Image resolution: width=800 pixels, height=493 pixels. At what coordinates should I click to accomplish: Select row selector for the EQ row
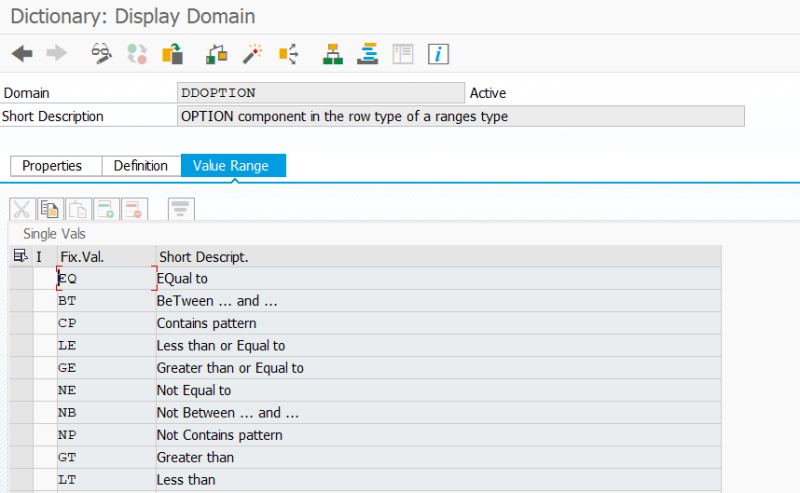coord(21,279)
